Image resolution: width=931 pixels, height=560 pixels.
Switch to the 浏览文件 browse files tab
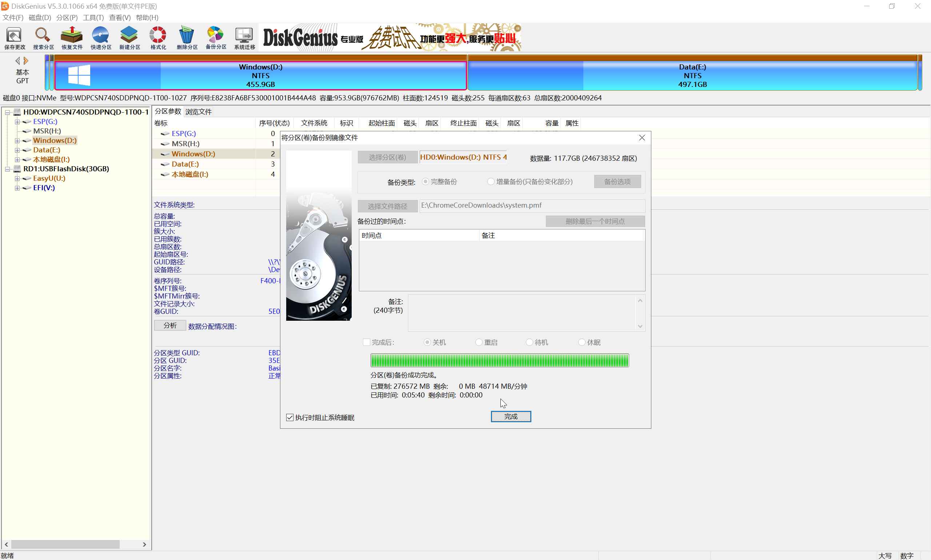pos(198,112)
